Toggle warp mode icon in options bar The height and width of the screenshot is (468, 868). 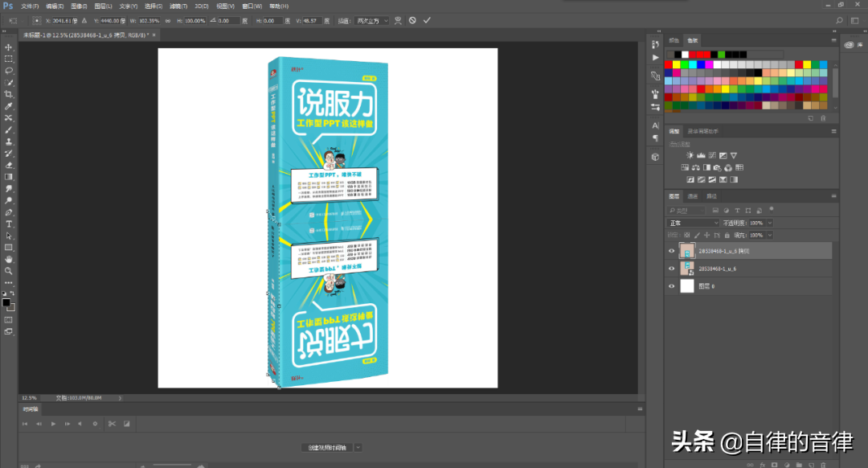tap(398, 20)
